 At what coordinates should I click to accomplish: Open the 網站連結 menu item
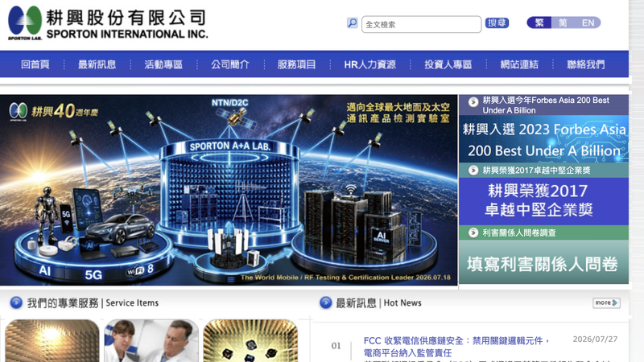coord(519,64)
